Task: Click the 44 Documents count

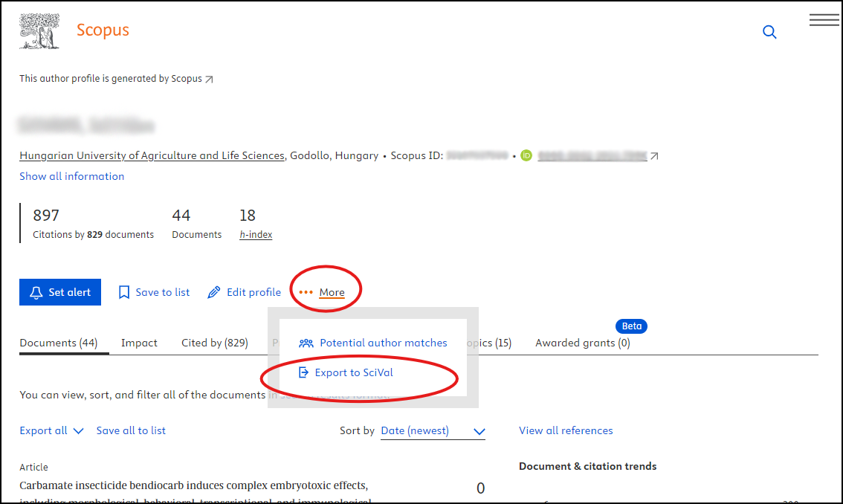Action: (x=181, y=216)
